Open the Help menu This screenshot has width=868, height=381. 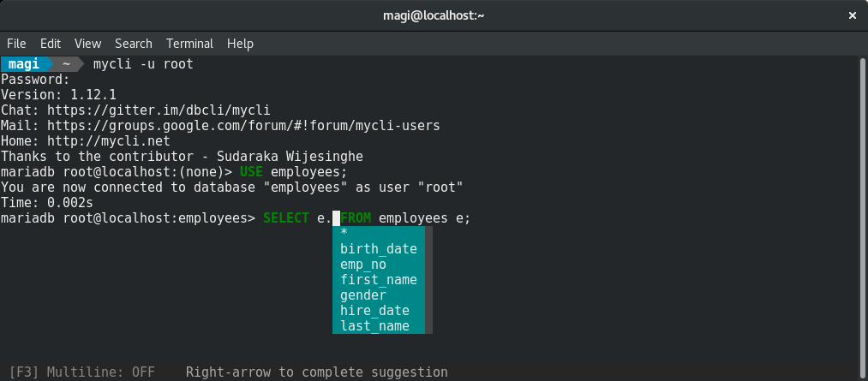click(x=240, y=44)
